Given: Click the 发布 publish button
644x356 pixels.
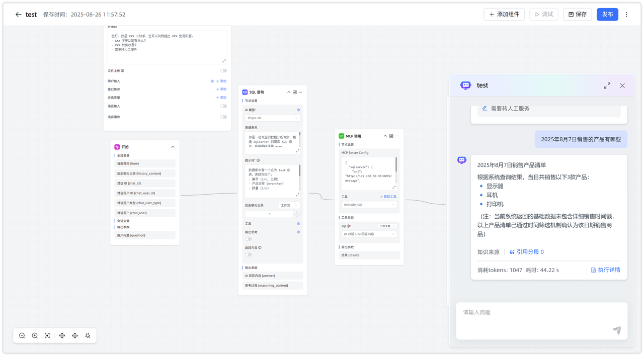Looking at the screenshot, I should click(x=607, y=15).
